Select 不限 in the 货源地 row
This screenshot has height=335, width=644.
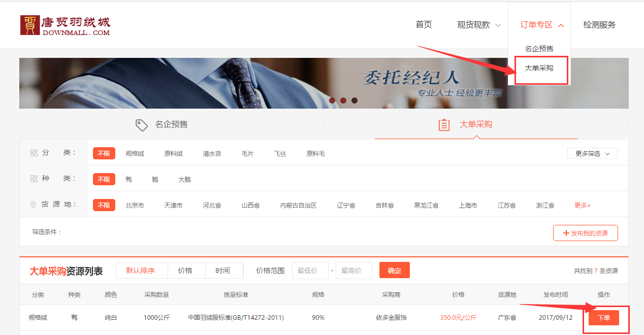point(104,205)
